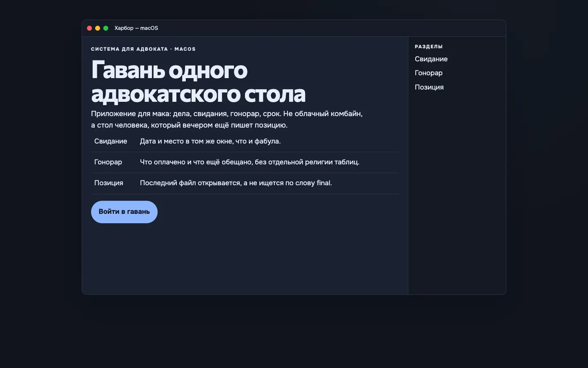Click the 'Свидание' table row label

pos(111,141)
